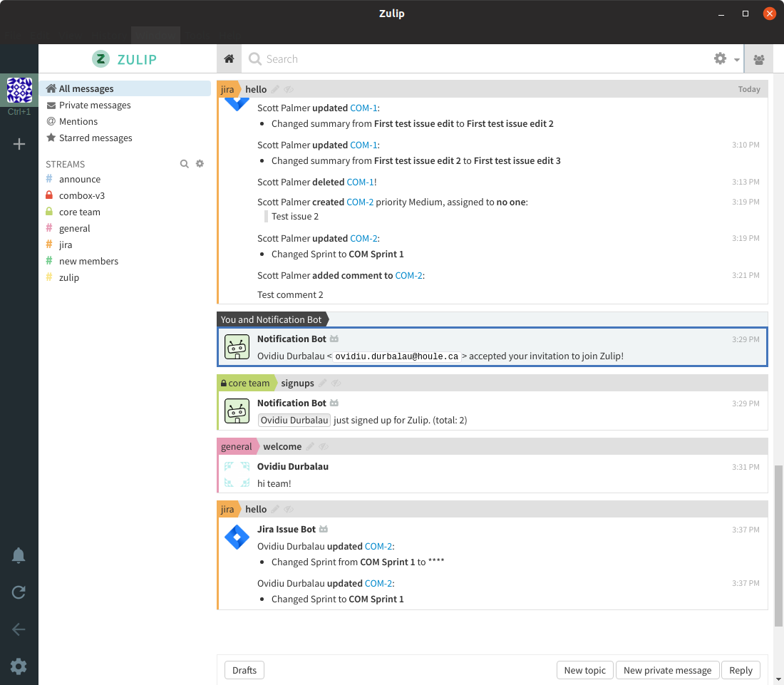Click the message feed vertical scrollbar
The image size is (784, 685).
coord(778,545)
